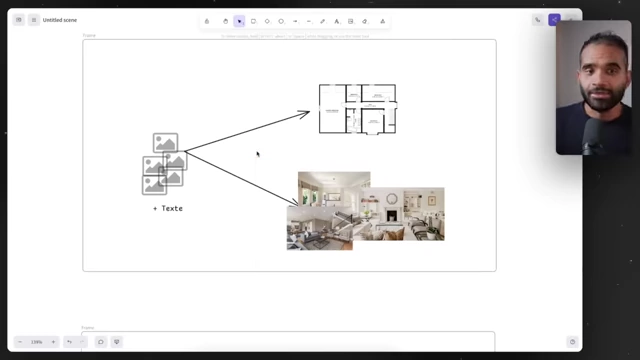Select the '+ Texte' text element
The height and width of the screenshot is (360, 640).
(168, 209)
